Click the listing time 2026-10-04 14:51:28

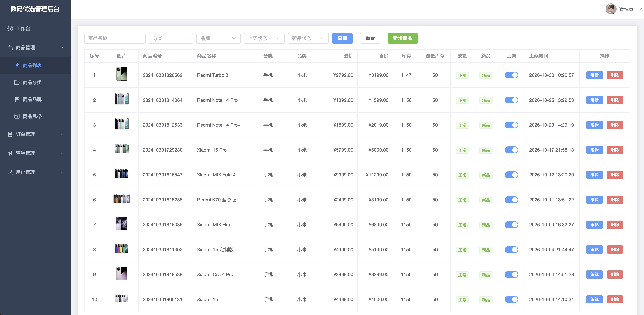[551, 274]
